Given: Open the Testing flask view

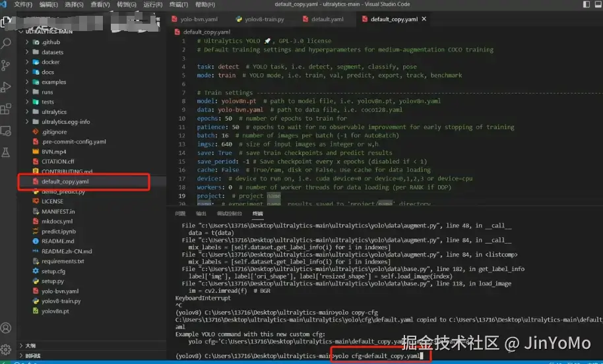Looking at the screenshot, I should [6, 152].
